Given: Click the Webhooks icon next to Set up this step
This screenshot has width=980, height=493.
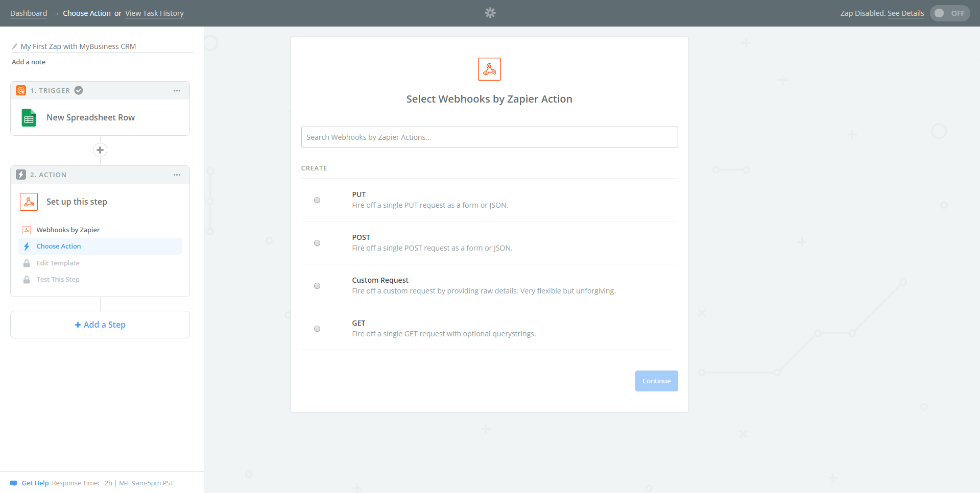Looking at the screenshot, I should pos(29,202).
